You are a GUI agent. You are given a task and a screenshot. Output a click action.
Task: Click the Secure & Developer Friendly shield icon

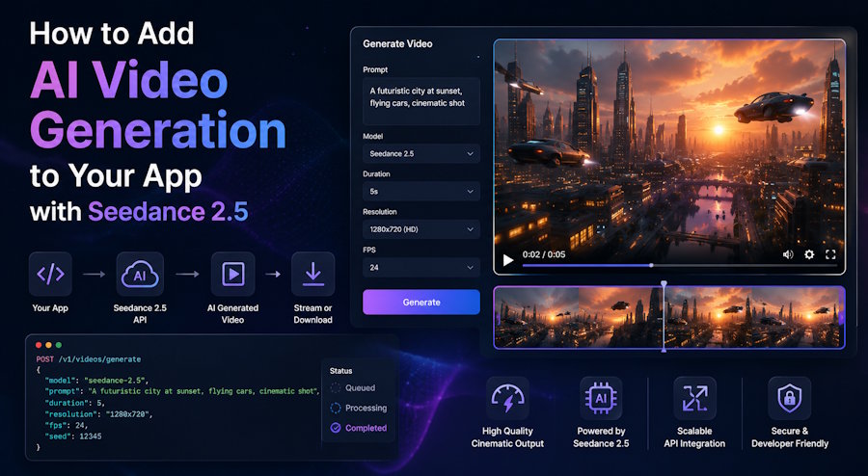tap(789, 398)
